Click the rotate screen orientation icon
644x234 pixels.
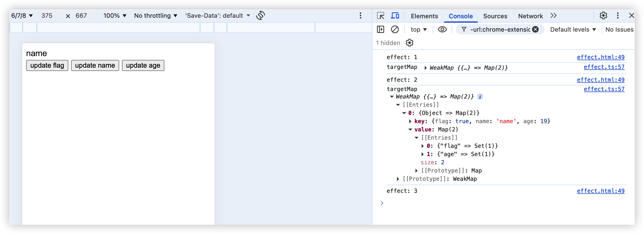click(260, 16)
